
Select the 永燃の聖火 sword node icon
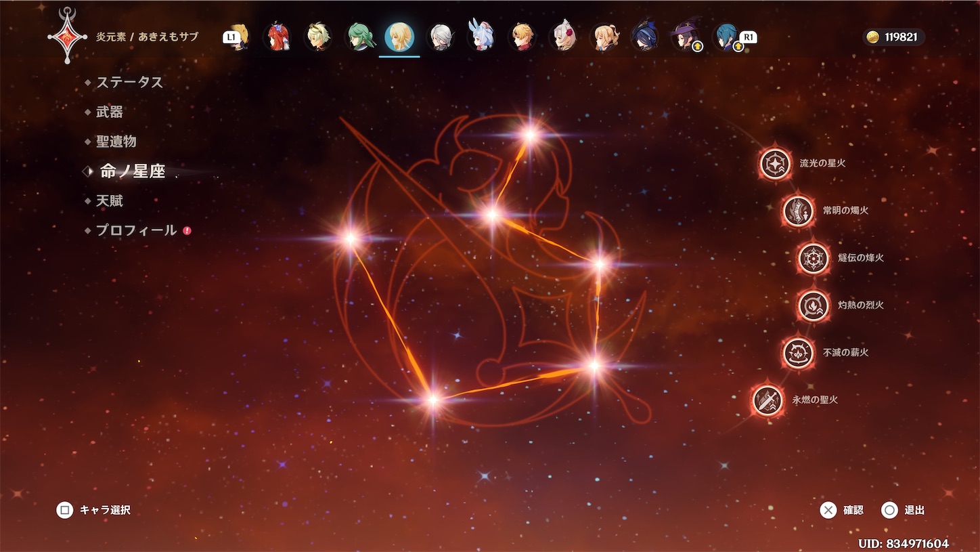(768, 400)
